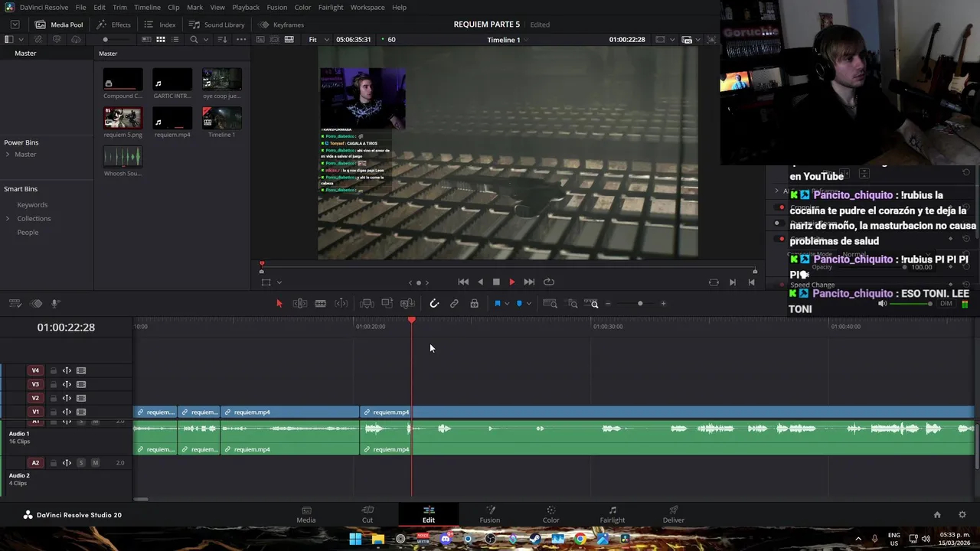The image size is (980, 551).
Task: Open the Workspace menu
Action: pos(367,7)
